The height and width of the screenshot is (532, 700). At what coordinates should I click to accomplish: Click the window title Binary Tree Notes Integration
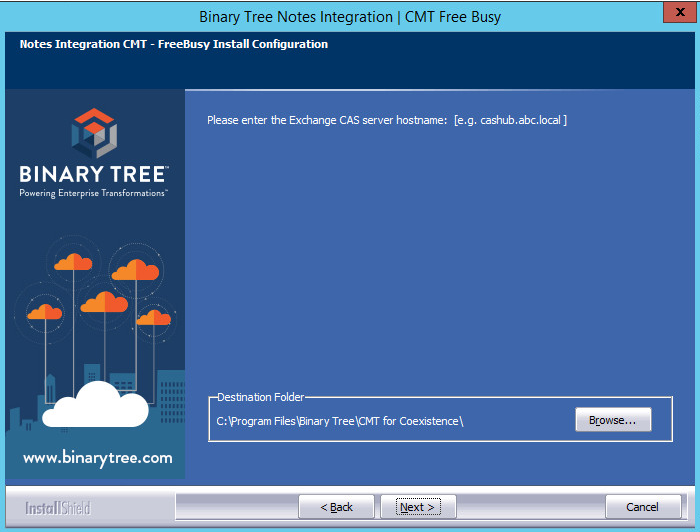350,17
